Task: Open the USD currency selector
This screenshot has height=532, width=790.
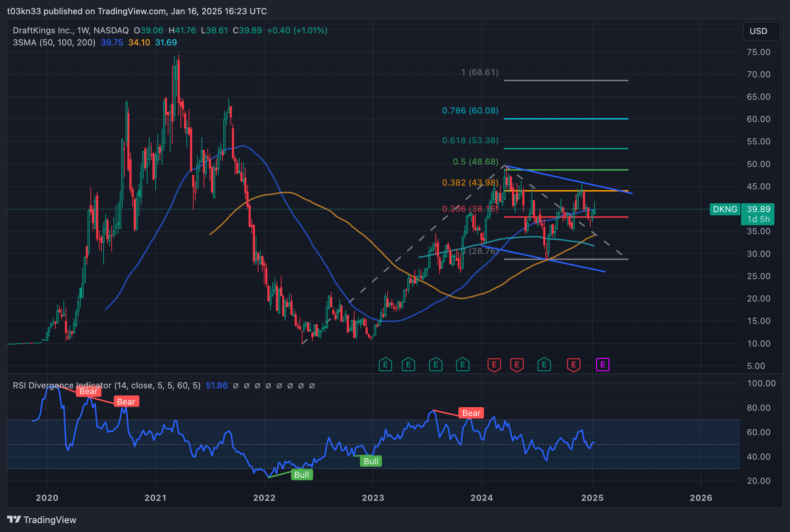Action: click(x=761, y=31)
